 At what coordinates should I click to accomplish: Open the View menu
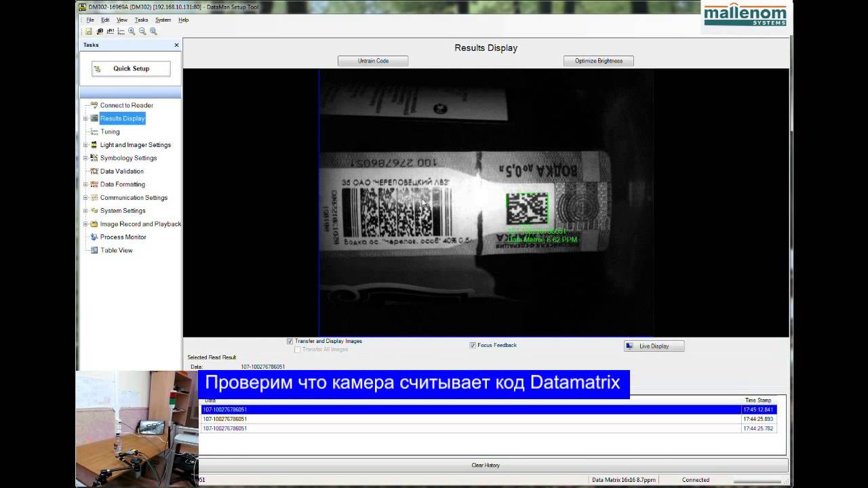pos(122,20)
